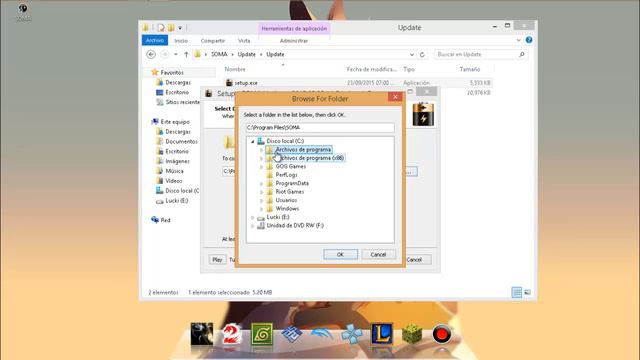Open the red record button dock icon
This screenshot has width=640, height=360.
pyautogui.click(x=442, y=334)
